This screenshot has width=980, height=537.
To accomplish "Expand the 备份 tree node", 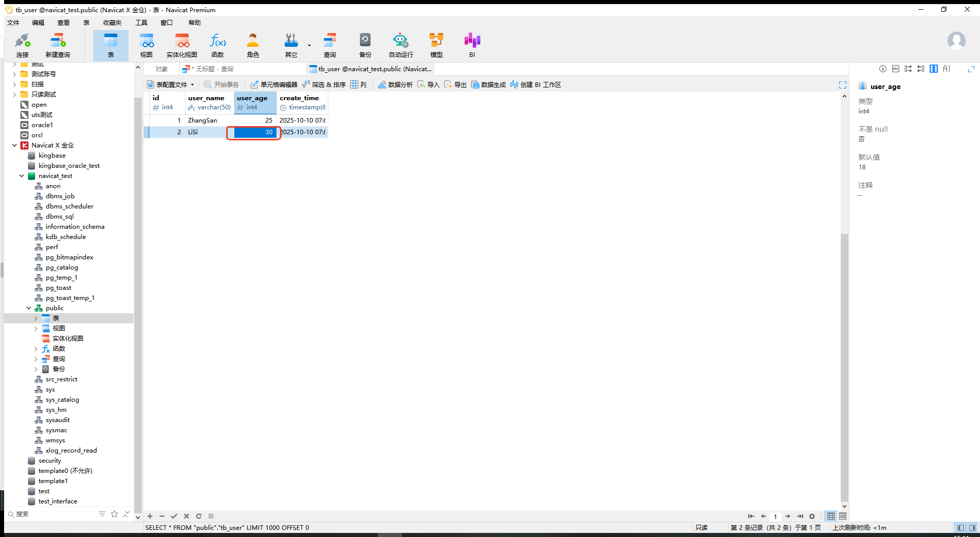I will (36, 369).
